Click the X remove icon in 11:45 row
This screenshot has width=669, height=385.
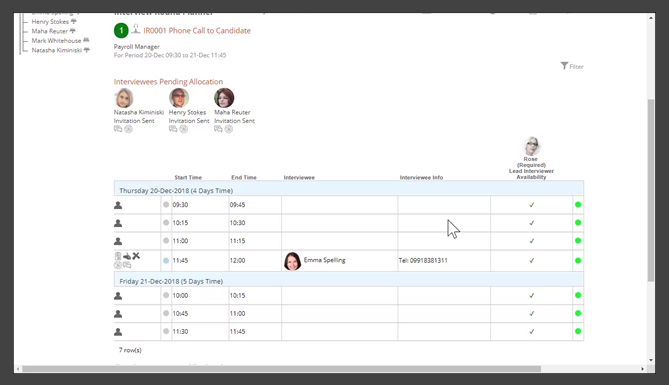pos(136,256)
